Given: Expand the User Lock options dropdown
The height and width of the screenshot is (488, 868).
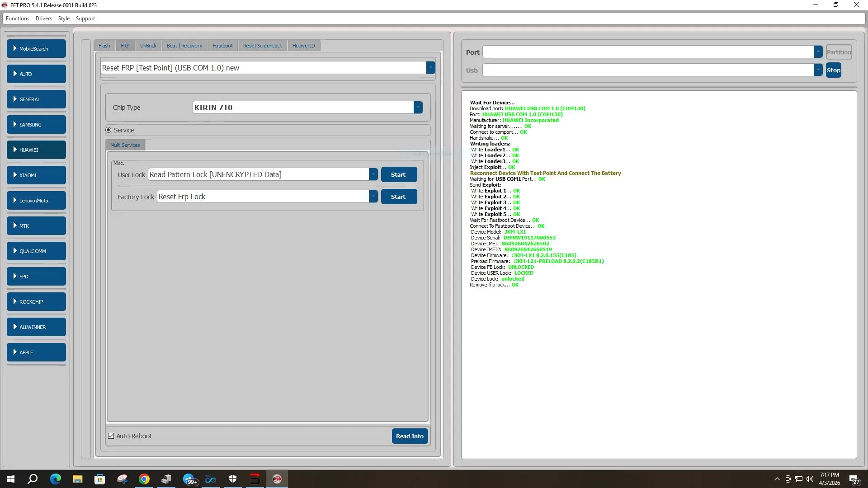Looking at the screenshot, I should pos(373,174).
